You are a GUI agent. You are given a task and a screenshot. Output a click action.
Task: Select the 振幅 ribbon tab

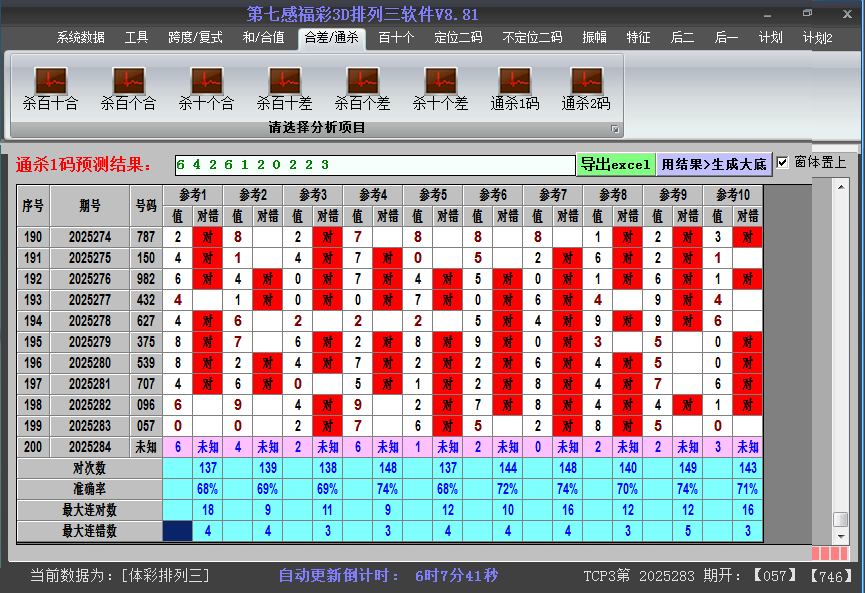pos(594,38)
